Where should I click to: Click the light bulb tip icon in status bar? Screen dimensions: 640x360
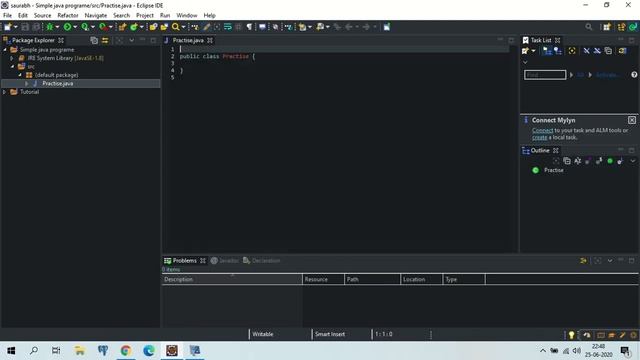click(x=571, y=335)
